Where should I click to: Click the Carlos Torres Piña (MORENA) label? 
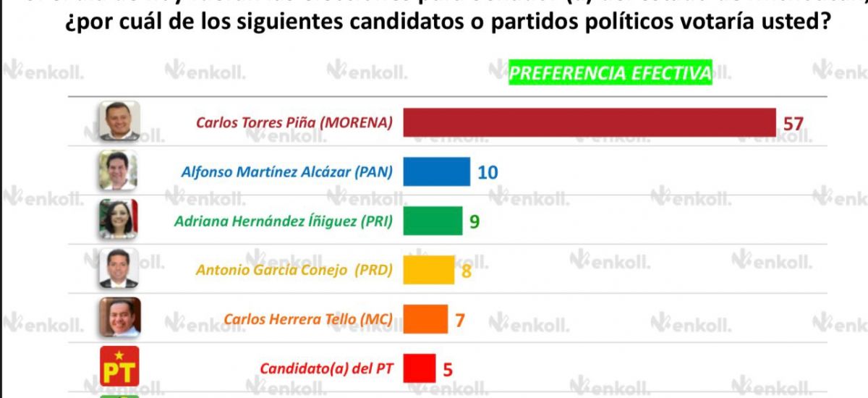pos(294,123)
